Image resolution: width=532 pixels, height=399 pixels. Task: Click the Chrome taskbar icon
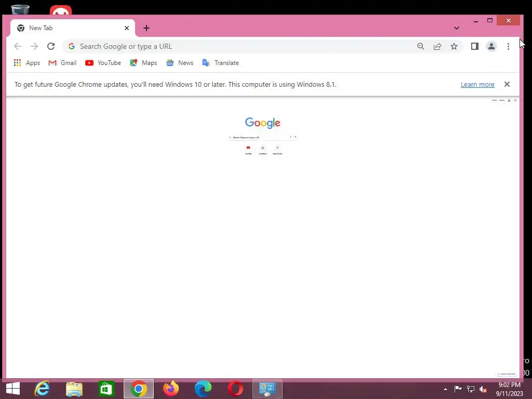click(x=138, y=389)
